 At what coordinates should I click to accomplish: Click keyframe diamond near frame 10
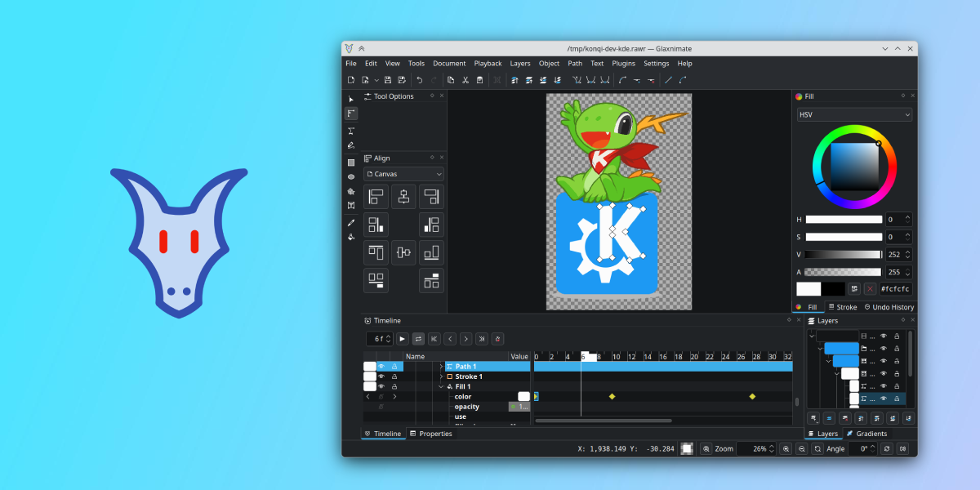(x=612, y=397)
